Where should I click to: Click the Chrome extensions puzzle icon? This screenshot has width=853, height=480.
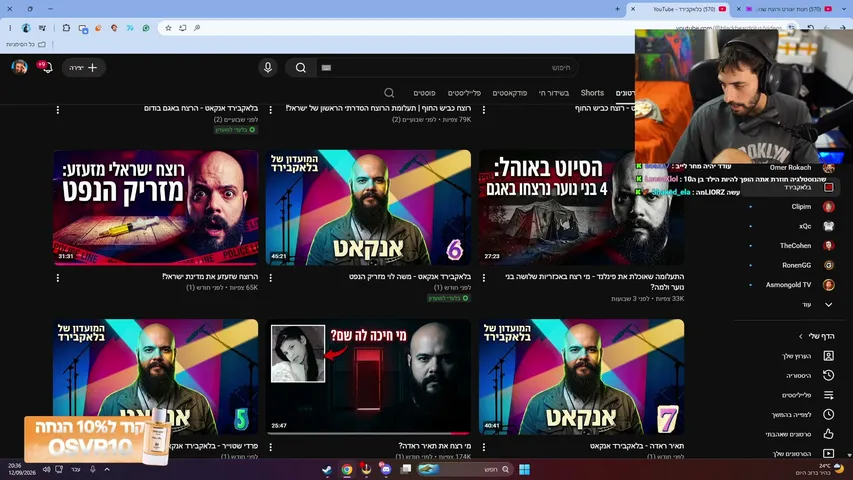66,28
